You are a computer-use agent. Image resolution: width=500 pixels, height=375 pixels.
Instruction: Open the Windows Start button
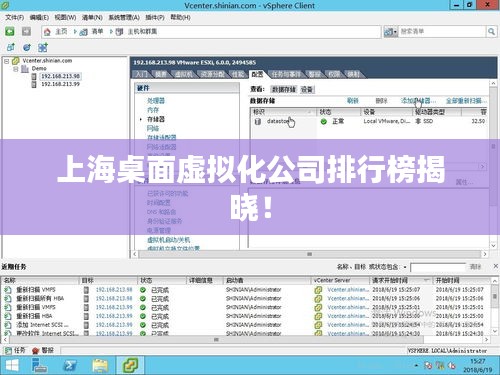click(x=12, y=366)
